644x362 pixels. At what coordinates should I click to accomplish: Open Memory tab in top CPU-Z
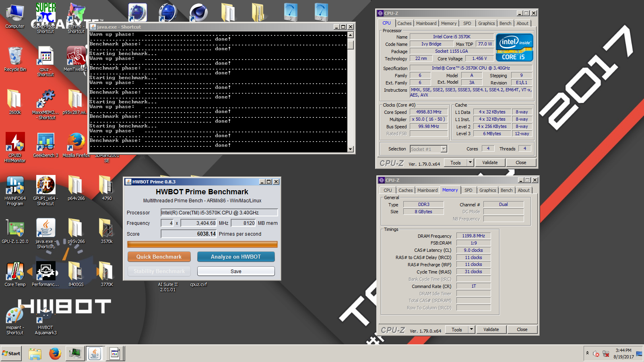449,23
